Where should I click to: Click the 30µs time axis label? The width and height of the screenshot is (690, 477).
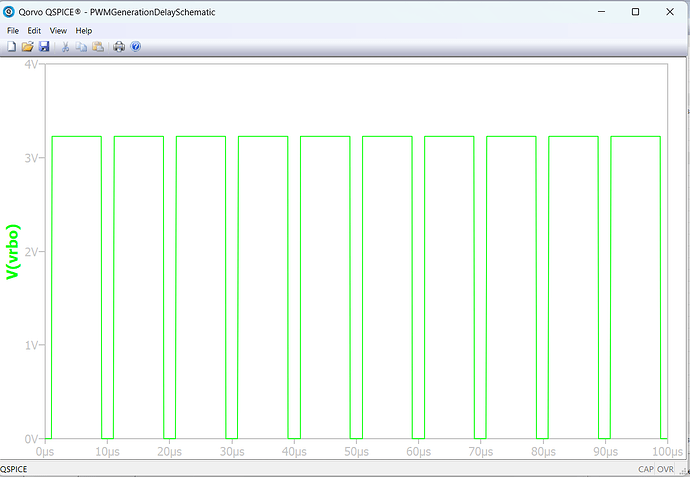tap(232, 452)
